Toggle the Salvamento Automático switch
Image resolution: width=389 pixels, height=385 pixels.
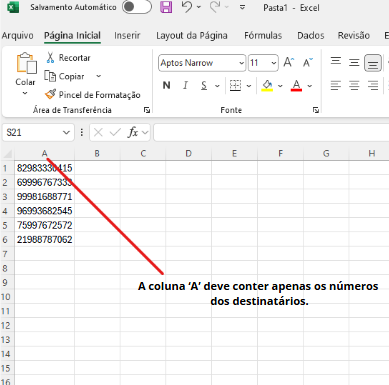(137, 7)
